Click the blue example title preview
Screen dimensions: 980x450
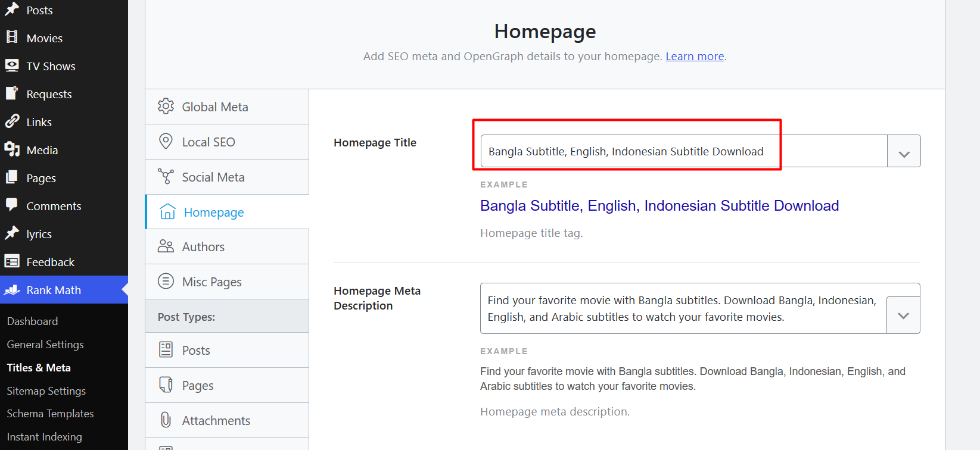pos(659,205)
